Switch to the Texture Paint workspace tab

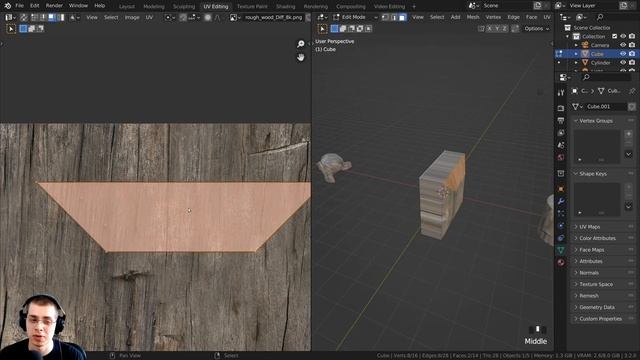pos(252,7)
